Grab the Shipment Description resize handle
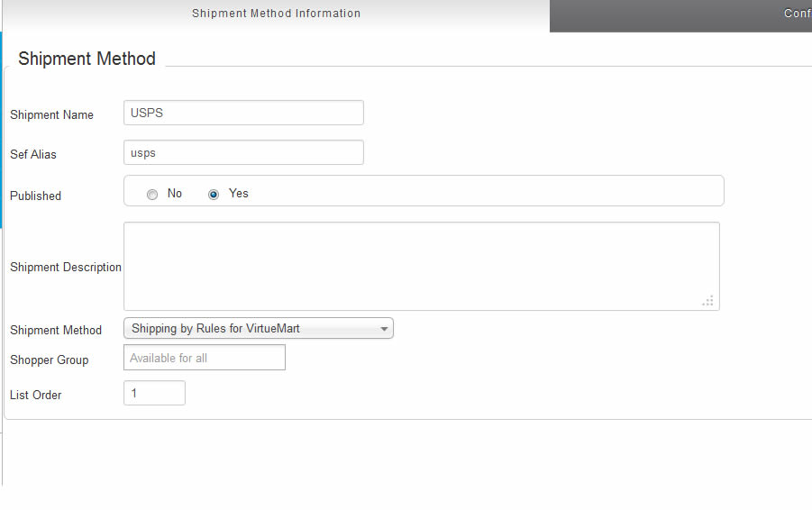 coord(708,301)
